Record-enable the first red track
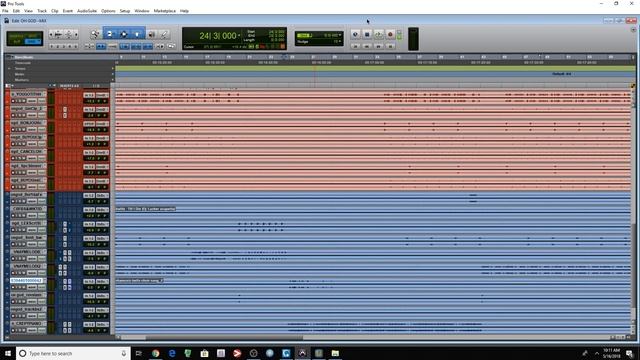The image size is (640, 360). (x=13, y=101)
